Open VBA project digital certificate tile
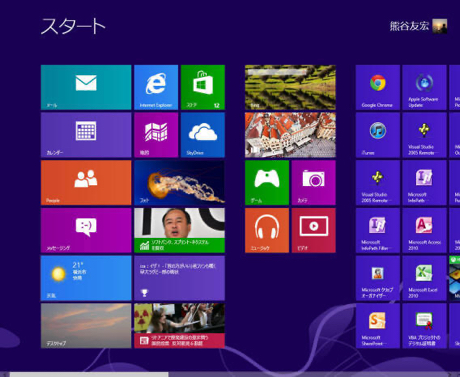460x377 pixels. coord(424,326)
